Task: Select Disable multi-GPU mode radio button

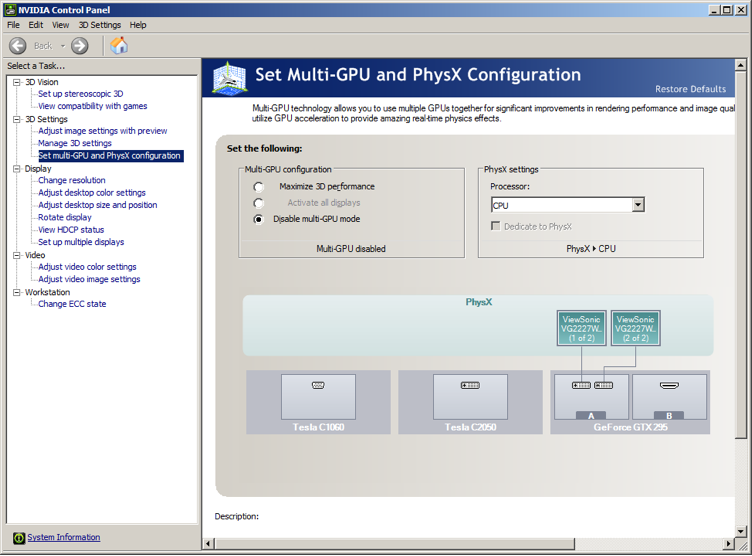Action: [x=259, y=219]
